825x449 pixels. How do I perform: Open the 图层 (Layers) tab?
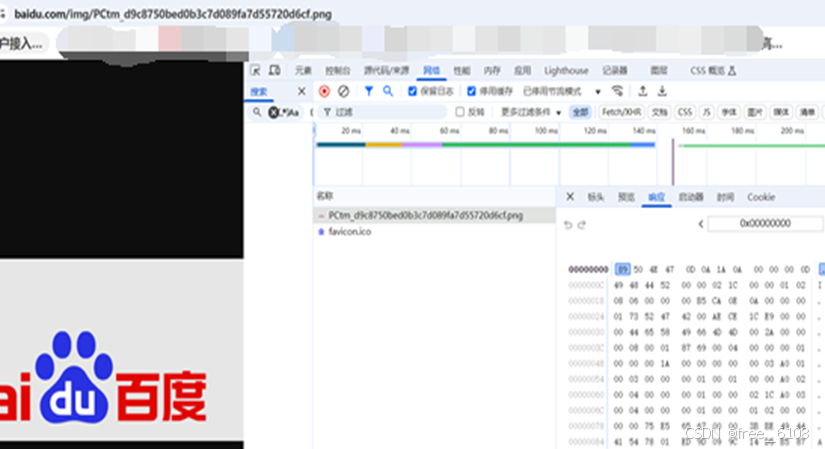659,71
